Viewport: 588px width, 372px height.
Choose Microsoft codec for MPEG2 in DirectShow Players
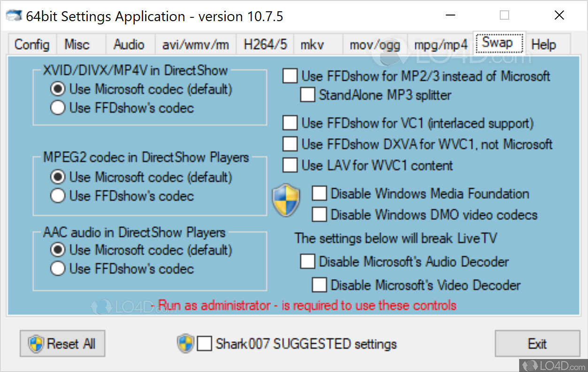(x=57, y=176)
